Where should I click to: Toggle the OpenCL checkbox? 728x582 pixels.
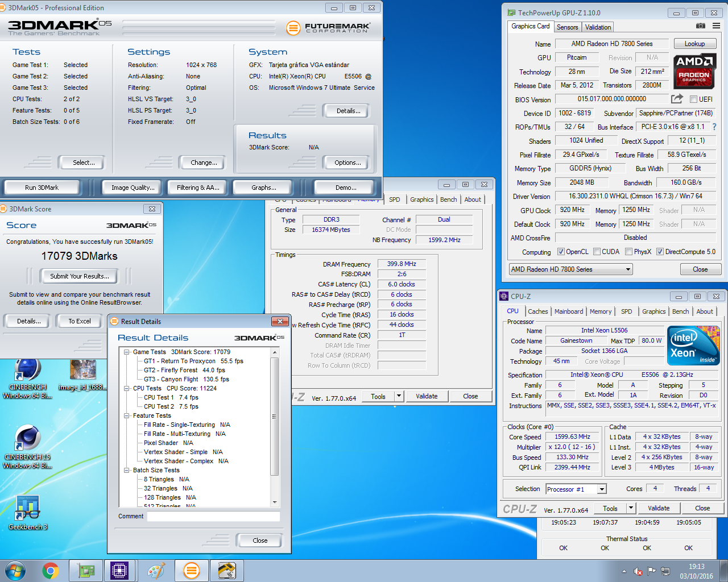pos(561,251)
